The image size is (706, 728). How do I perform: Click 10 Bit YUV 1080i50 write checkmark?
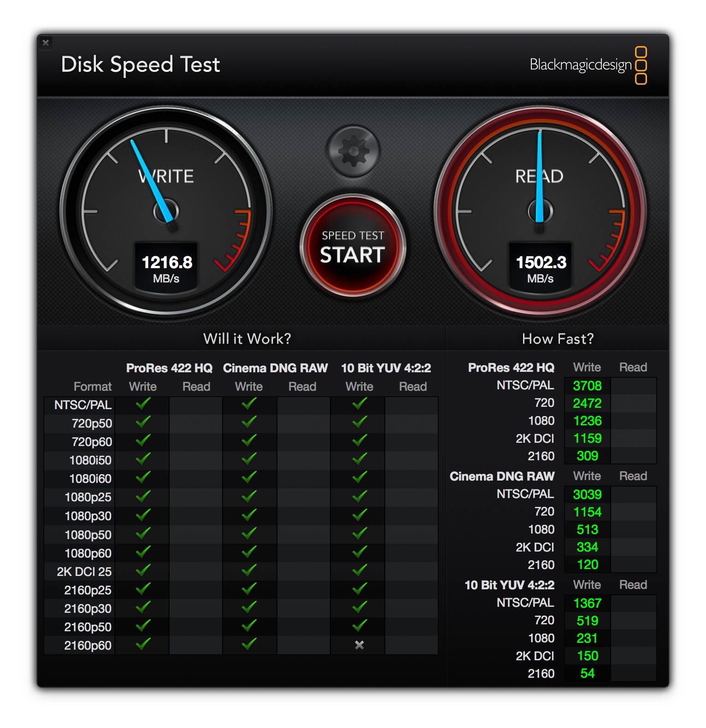click(360, 459)
